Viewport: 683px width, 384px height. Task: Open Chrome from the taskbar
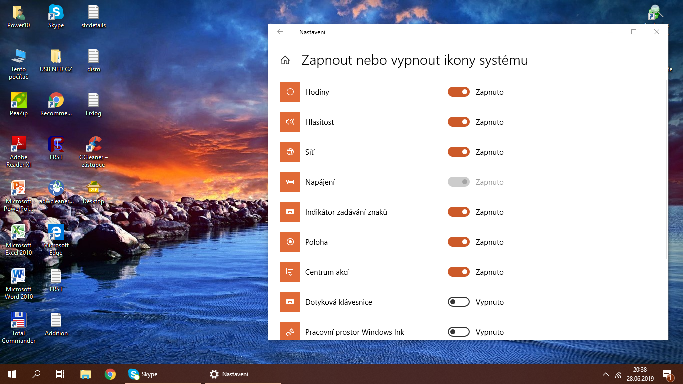(x=110, y=374)
